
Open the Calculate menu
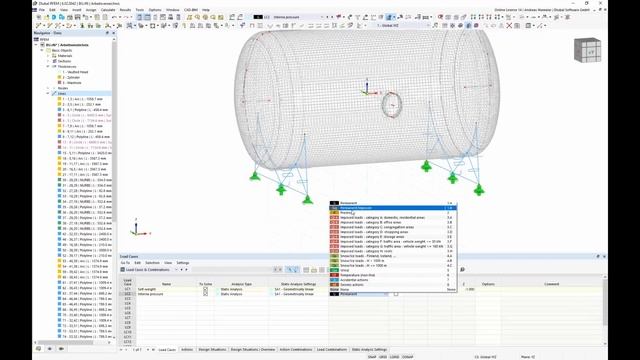coord(108,10)
